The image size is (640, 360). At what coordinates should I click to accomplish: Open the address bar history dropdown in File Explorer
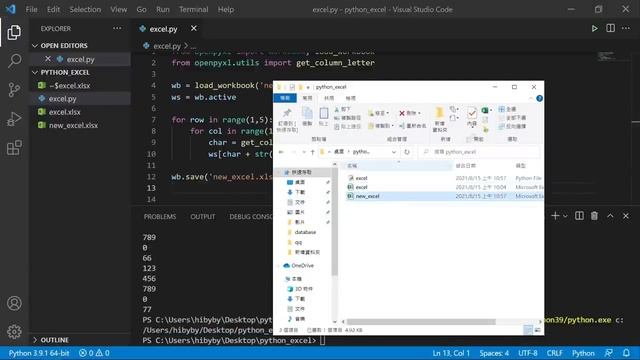(394, 152)
